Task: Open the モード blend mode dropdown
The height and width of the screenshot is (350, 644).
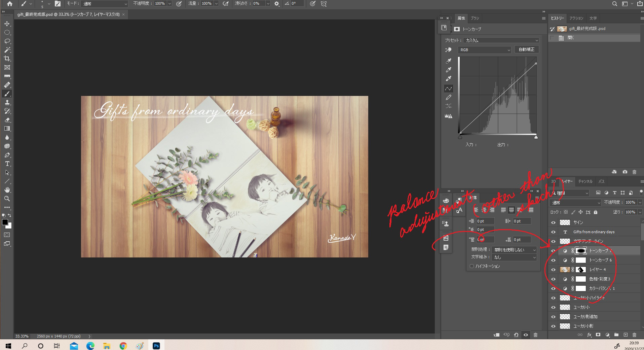Action: (x=105, y=4)
